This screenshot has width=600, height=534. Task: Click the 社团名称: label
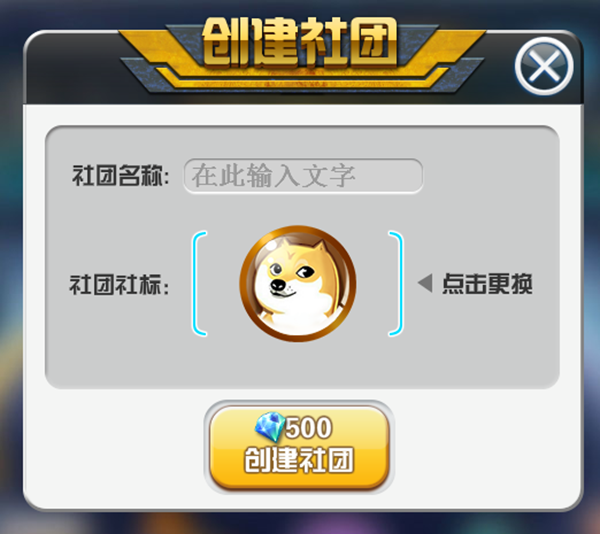[x=121, y=176]
